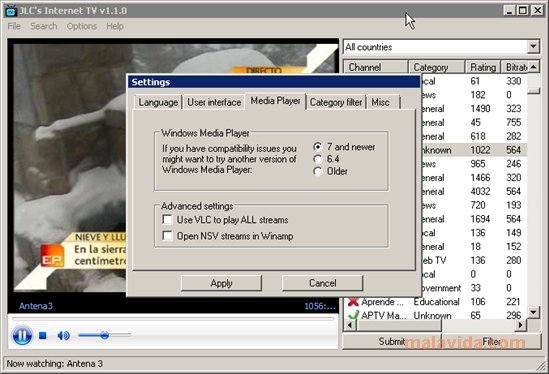Switch to the Language tab
Image resolution: width=549 pixels, height=374 pixels.
158,102
